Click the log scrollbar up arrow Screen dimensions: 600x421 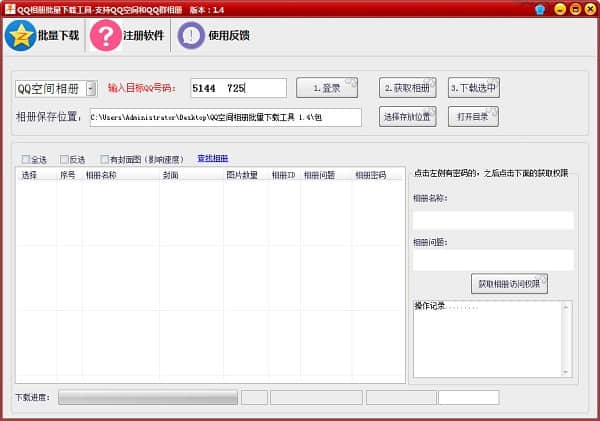566,307
